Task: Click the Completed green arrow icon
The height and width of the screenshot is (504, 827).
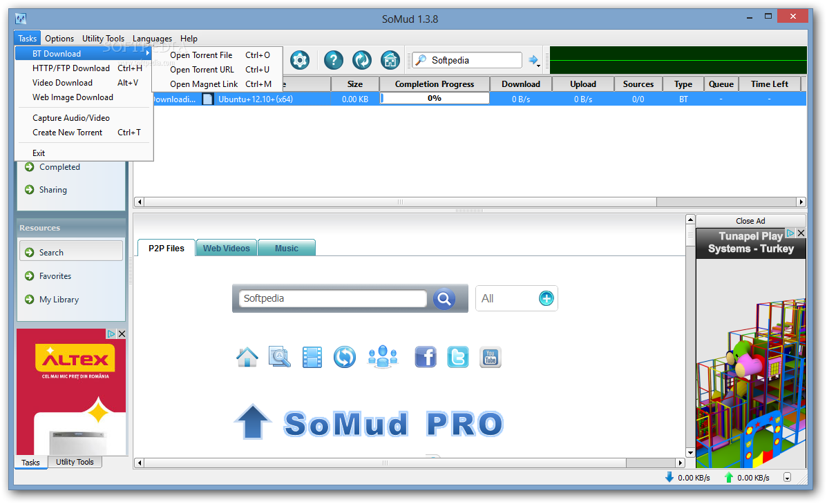Action: pyautogui.click(x=30, y=166)
